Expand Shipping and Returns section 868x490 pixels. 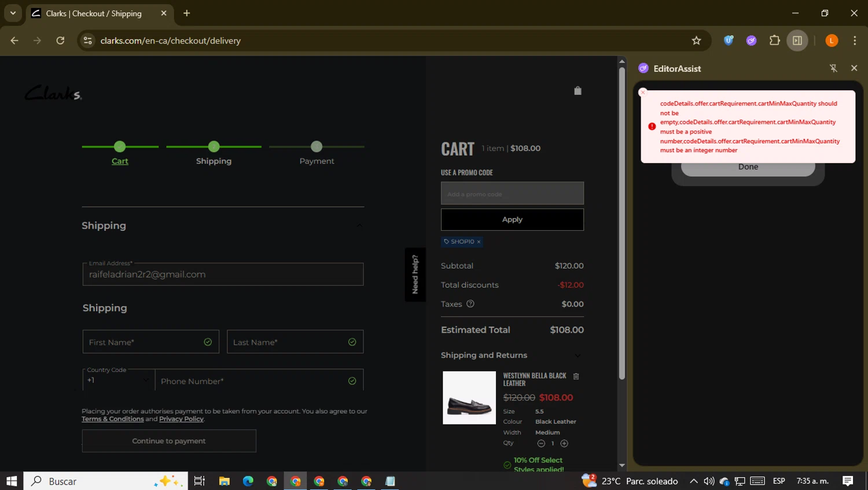578,356
